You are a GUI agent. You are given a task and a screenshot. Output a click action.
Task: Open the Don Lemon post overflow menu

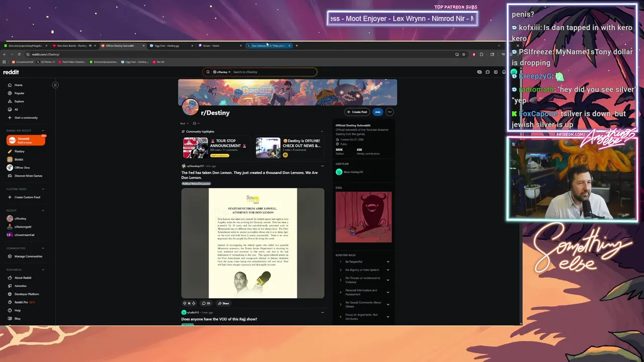click(322, 166)
